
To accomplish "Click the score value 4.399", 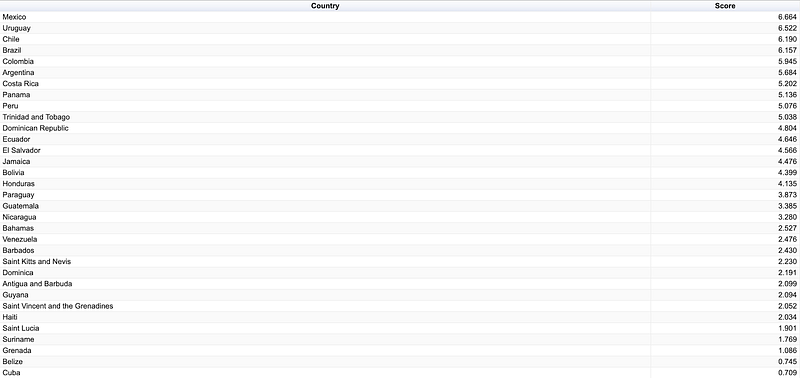I will pos(787,172).
